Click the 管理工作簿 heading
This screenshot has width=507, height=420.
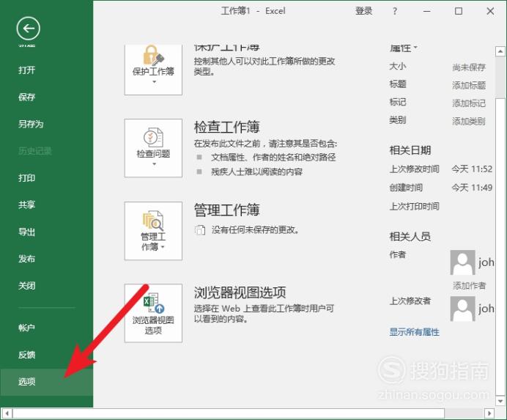click(226, 210)
